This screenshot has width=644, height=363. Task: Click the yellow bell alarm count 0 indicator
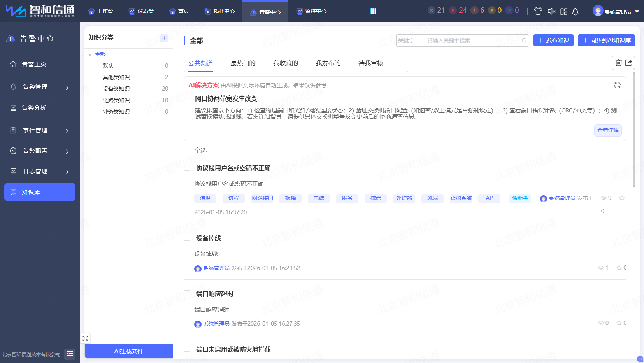click(495, 11)
